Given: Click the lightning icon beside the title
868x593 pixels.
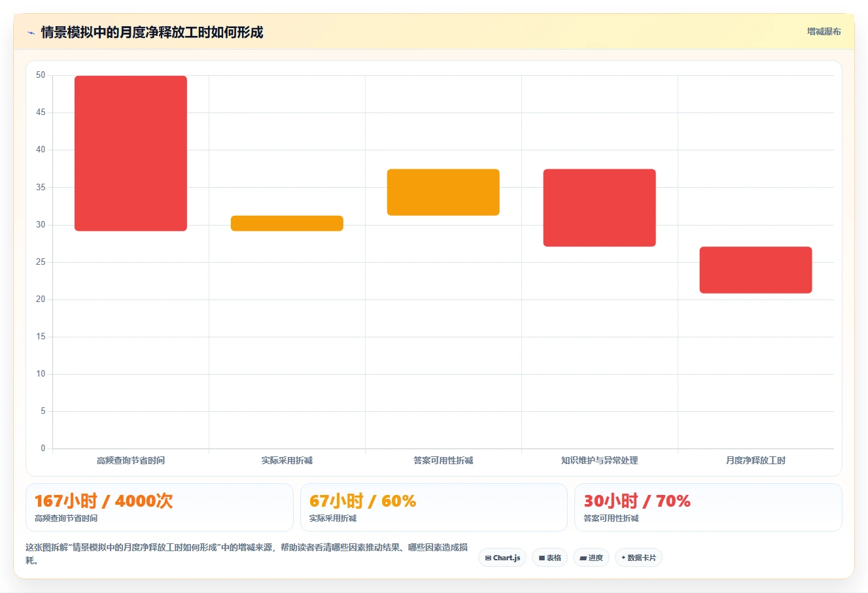Looking at the screenshot, I should [x=31, y=33].
